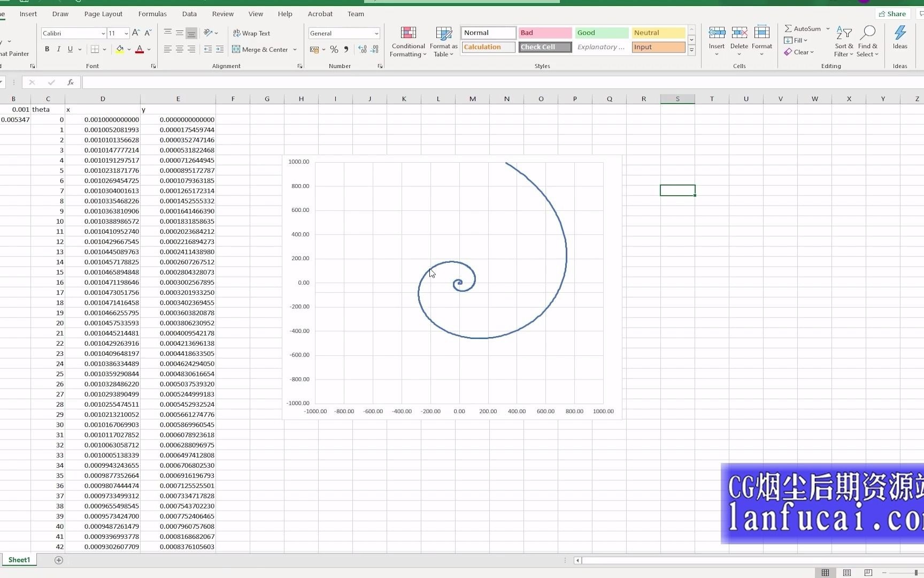
Task: Apply Font Color red A
Action: pos(140,49)
